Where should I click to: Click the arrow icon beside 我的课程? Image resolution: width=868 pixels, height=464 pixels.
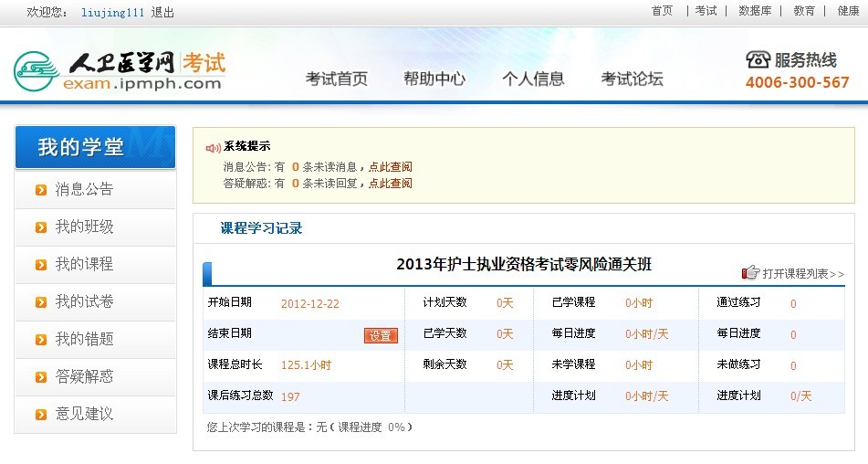click(41, 265)
